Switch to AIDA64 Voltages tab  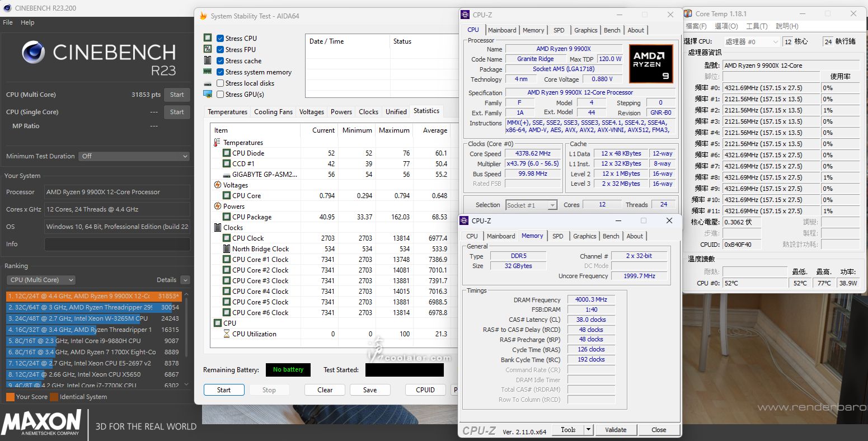click(x=312, y=112)
